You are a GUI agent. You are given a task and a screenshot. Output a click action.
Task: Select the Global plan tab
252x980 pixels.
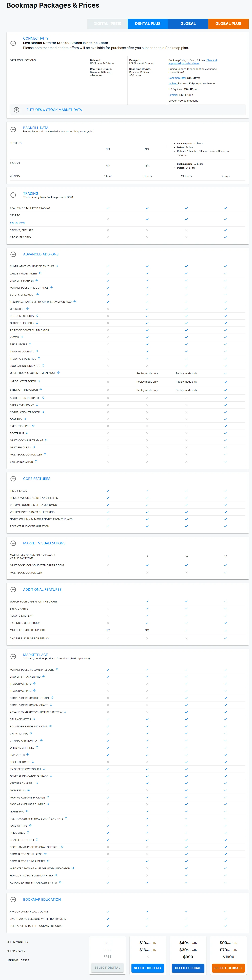[188, 24]
